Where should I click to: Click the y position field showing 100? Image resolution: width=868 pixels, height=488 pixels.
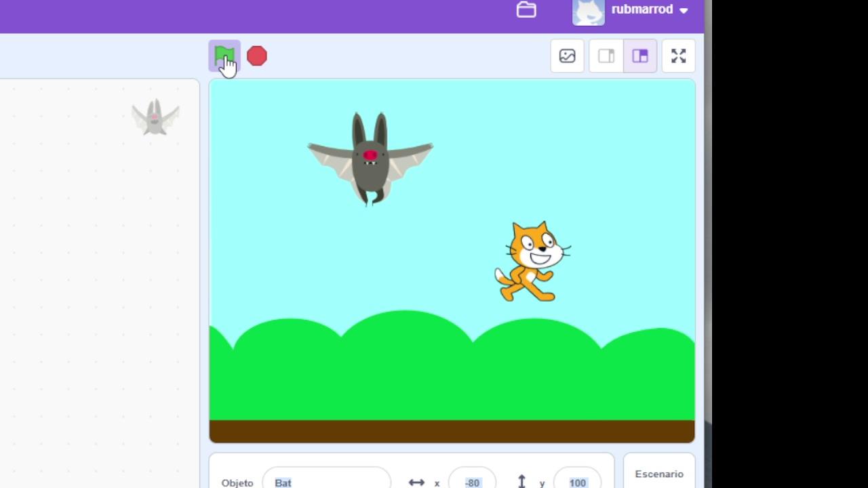pos(577,481)
